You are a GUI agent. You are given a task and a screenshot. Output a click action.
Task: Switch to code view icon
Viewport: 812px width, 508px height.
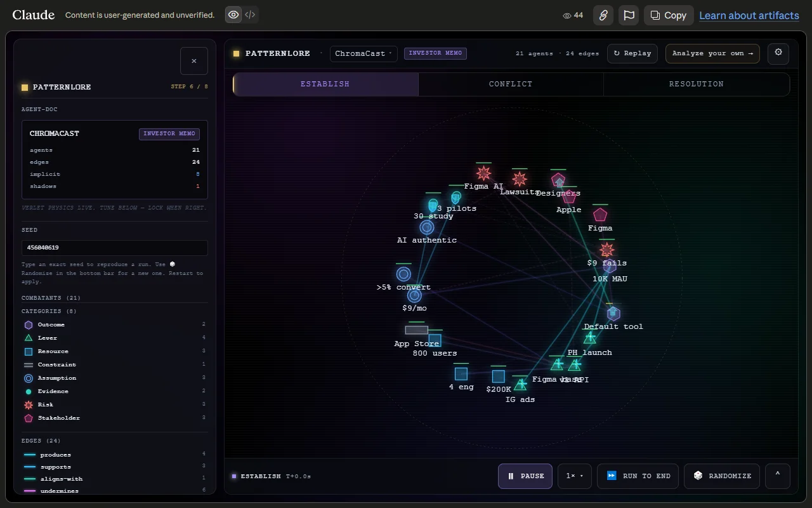click(x=251, y=15)
